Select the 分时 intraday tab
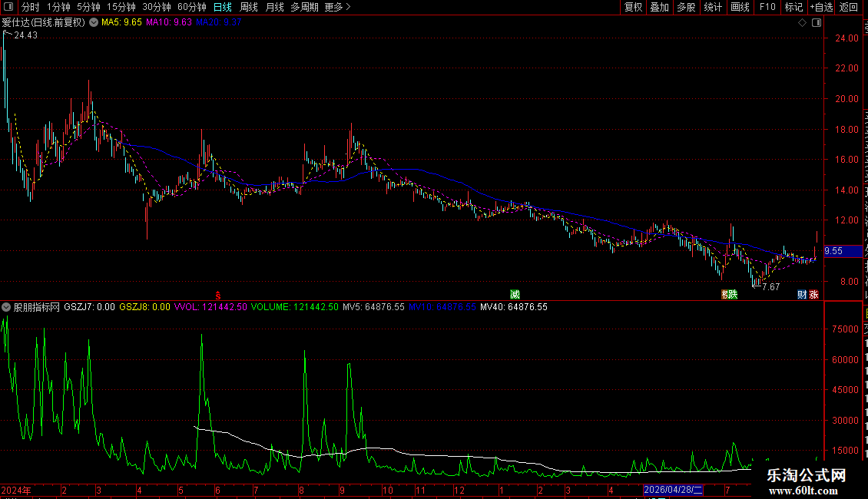The height and width of the screenshot is (499, 868). click(x=31, y=7)
